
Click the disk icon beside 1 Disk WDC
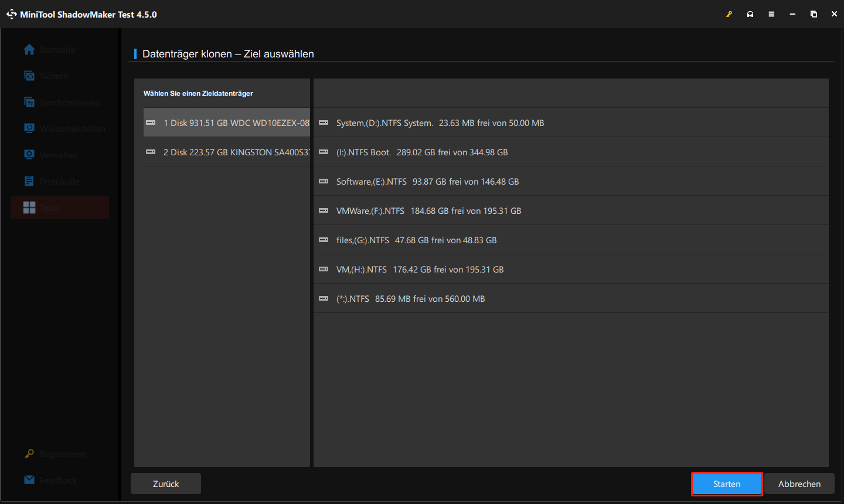coord(151,122)
